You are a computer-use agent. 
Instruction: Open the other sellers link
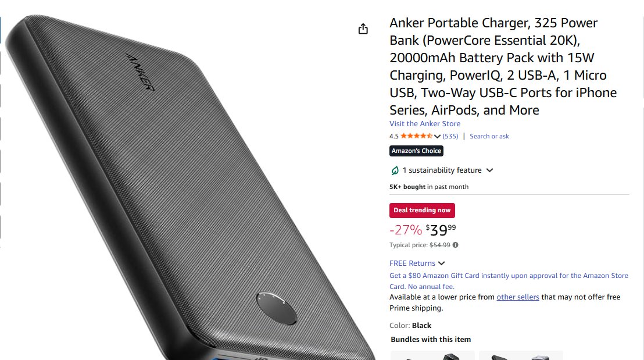517,297
